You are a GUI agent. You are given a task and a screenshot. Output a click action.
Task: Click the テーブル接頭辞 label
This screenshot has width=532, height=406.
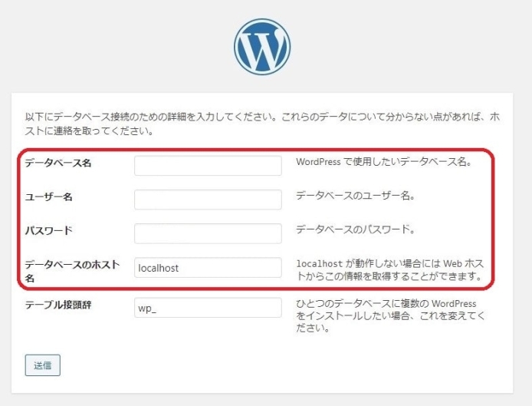click(x=58, y=305)
